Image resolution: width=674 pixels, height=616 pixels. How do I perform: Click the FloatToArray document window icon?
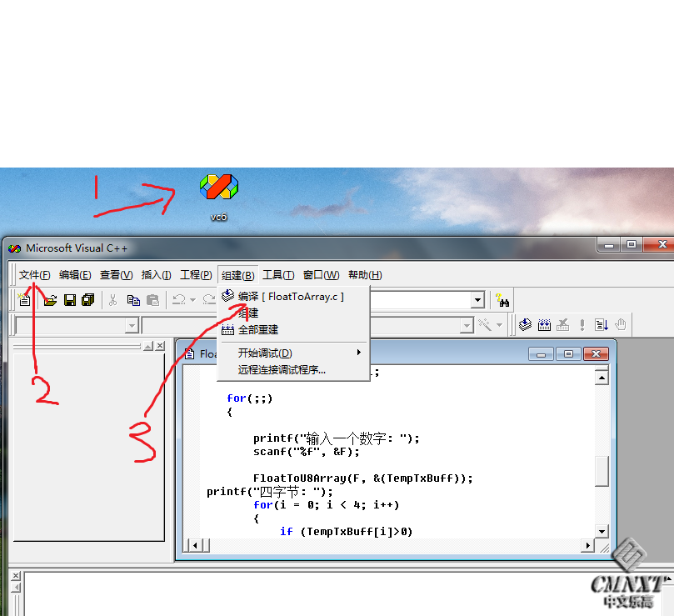pos(189,354)
